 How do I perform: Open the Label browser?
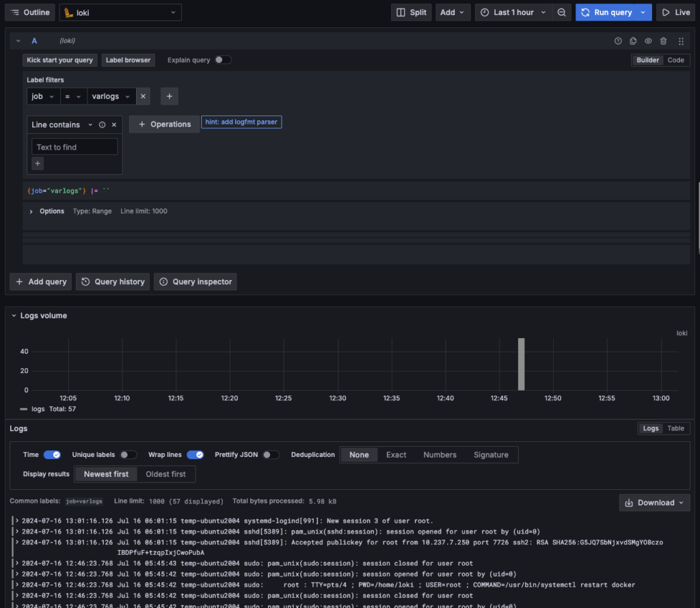pyautogui.click(x=128, y=60)
